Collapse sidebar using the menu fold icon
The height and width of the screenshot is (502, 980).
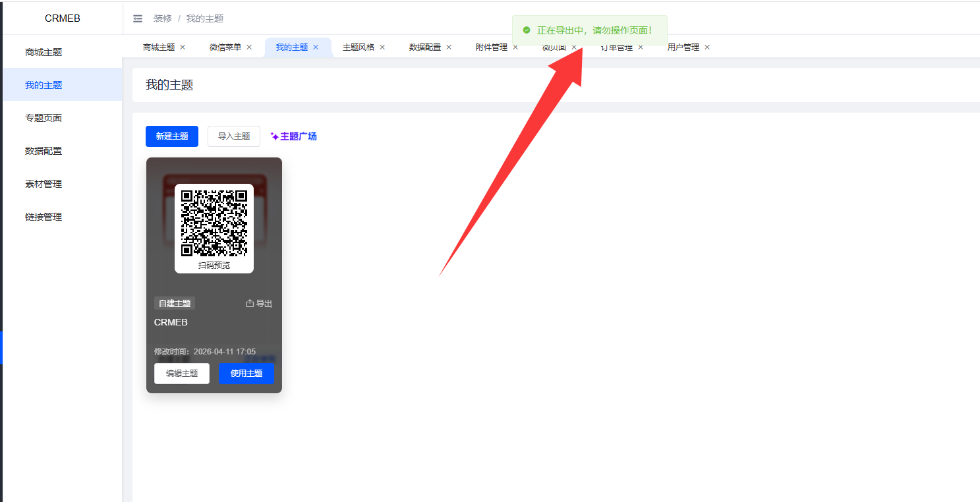coord(138,18)
